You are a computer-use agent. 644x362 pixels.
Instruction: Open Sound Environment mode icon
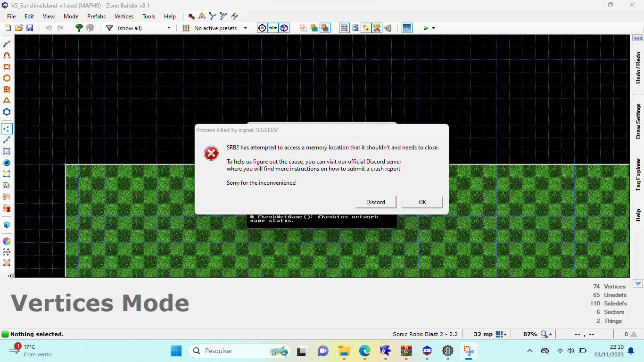[7, 208]
